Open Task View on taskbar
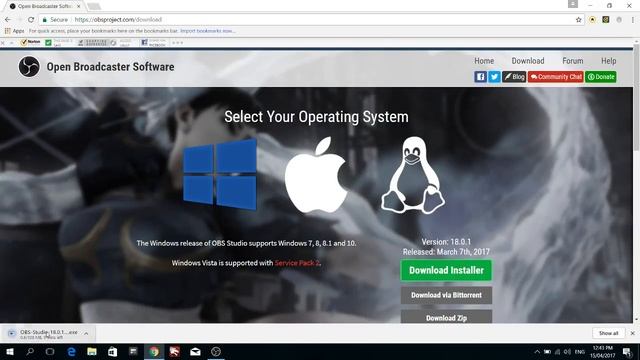Viewport: 640px width, 360px height. click(50, 351)
